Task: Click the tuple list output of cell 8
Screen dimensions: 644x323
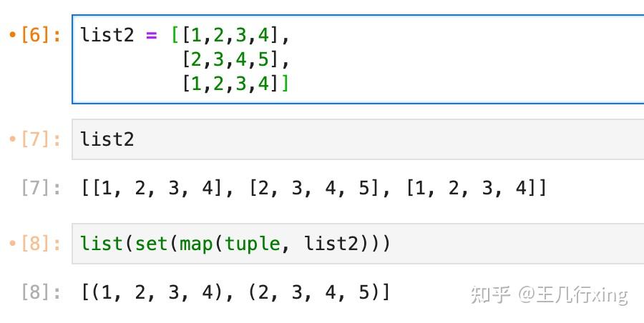Action: point(235,292)
